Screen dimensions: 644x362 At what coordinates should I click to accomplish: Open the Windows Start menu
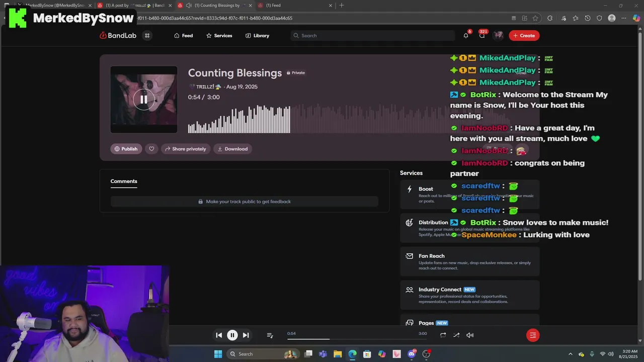[x=218, y=354]
